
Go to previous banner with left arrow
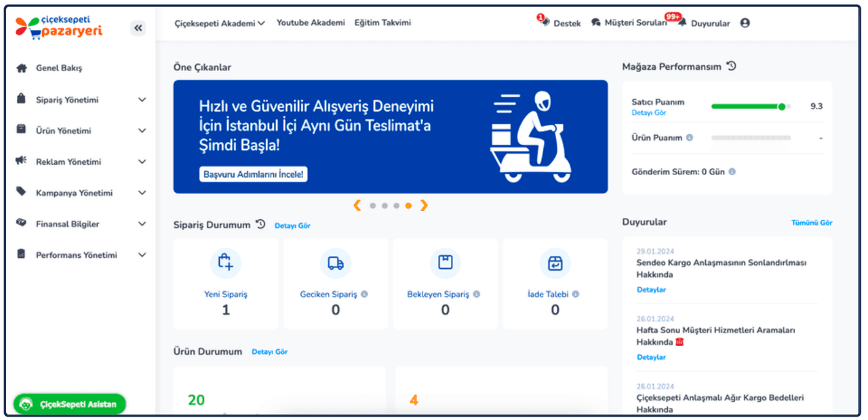tap(357, 206)
